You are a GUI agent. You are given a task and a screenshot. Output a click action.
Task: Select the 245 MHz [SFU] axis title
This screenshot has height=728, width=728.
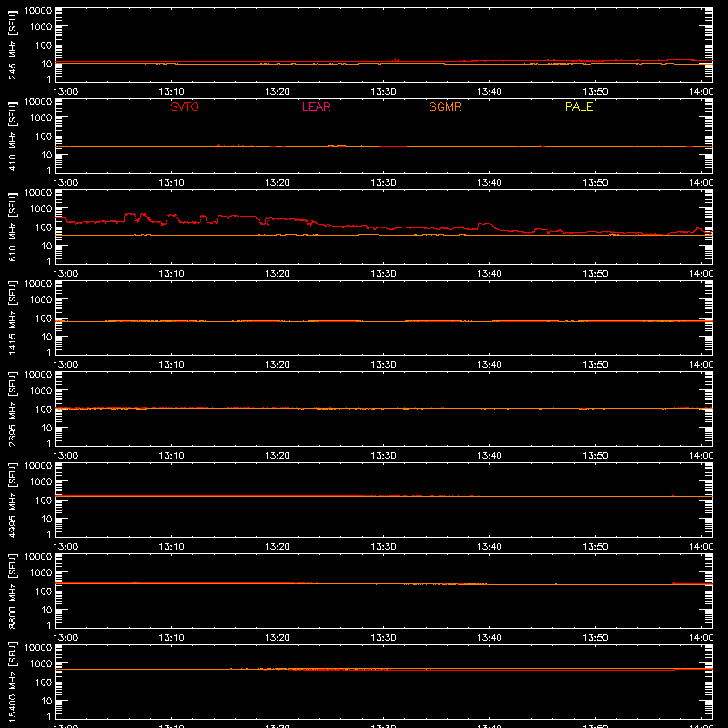12,45
